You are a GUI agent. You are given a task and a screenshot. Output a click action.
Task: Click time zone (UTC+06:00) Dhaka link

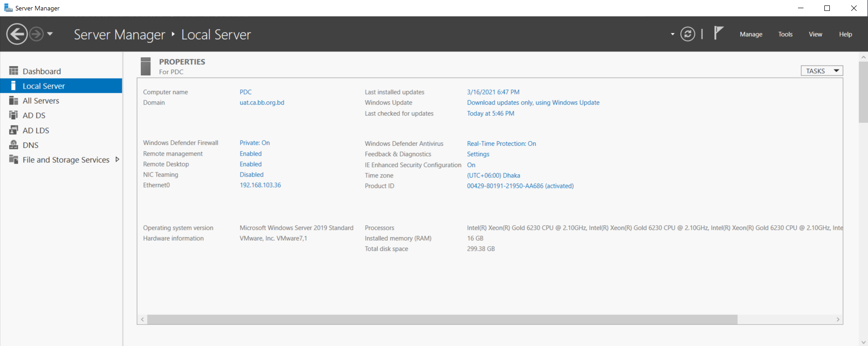click(x=494, y=176)
